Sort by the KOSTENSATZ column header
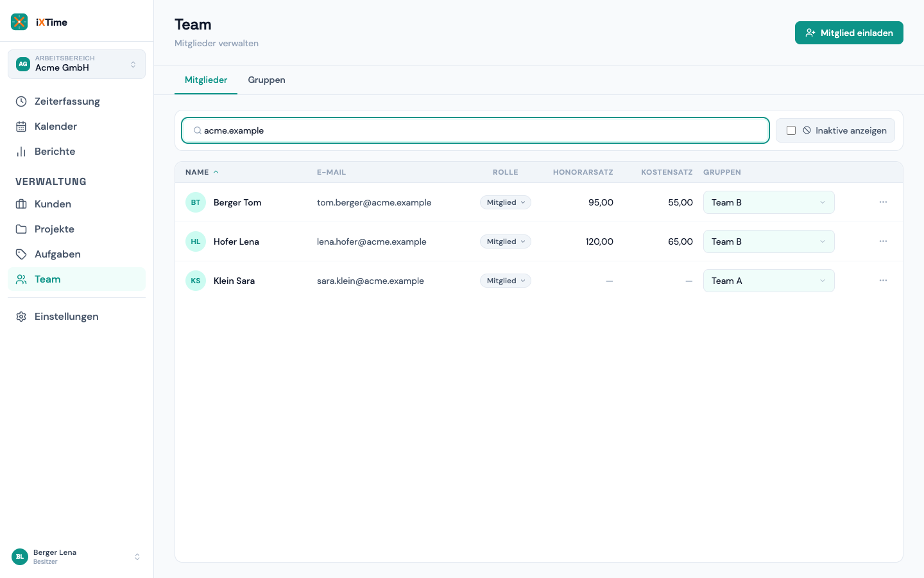The image size is (924, 578). tap(667, 172)
